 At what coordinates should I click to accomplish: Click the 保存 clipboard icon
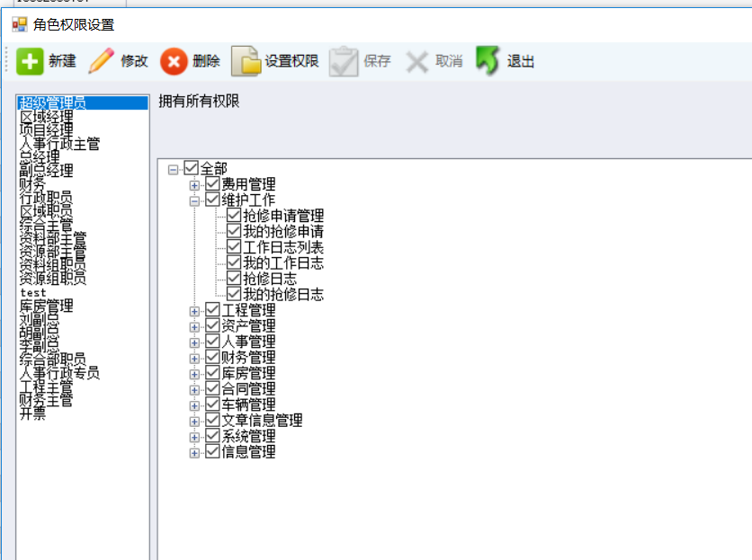tap(344, 62)
